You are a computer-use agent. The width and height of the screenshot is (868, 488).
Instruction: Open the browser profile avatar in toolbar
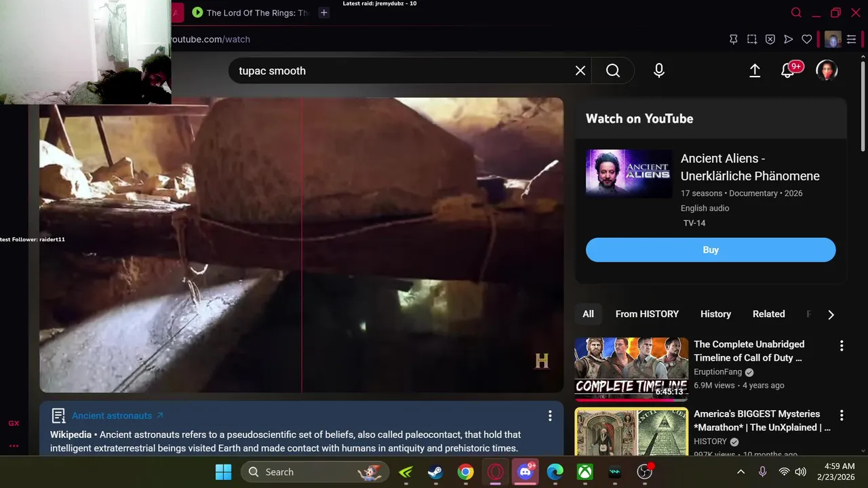(x=833, y=39)
